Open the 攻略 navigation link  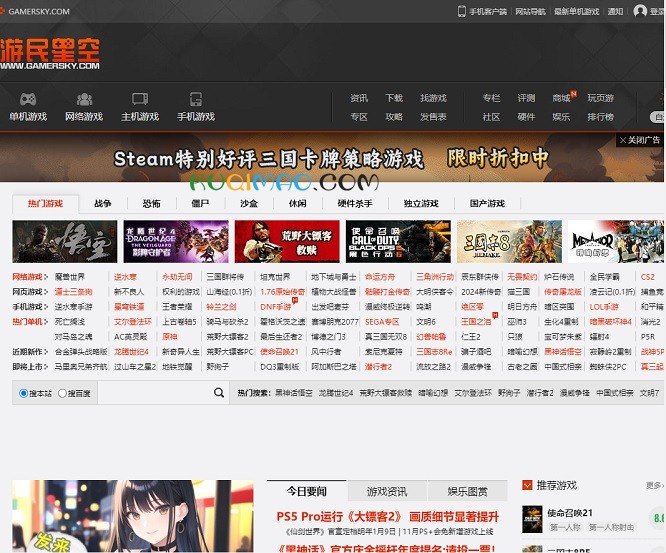[x=394, y=117]
